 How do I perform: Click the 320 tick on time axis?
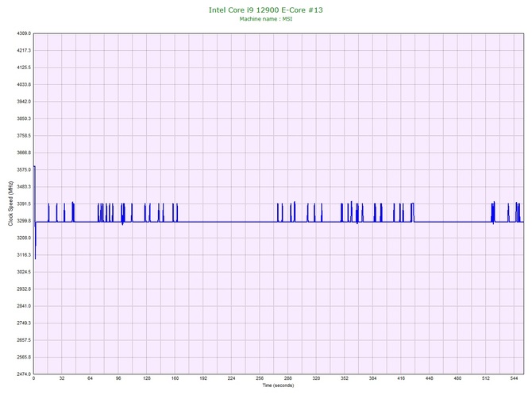point(316,378)
